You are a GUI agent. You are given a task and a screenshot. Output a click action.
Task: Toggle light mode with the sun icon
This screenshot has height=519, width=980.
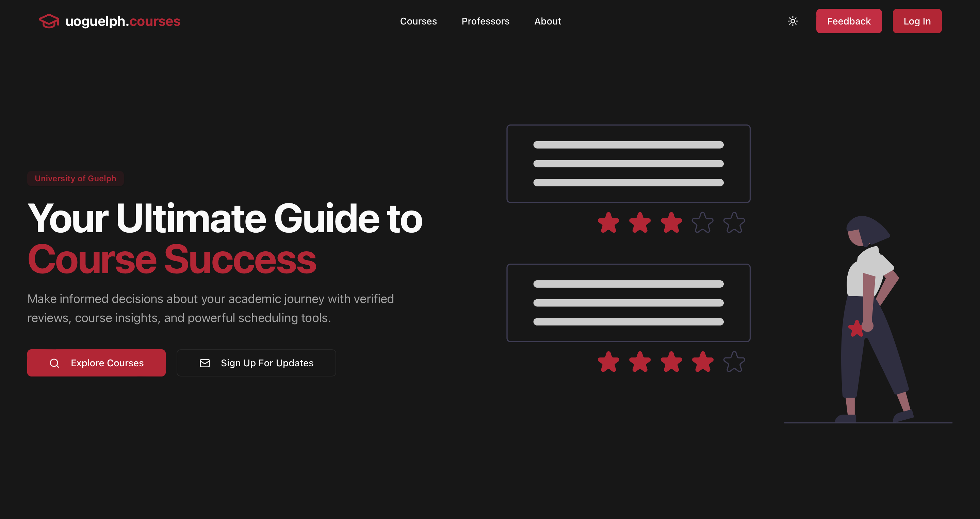tap(793, 21)
